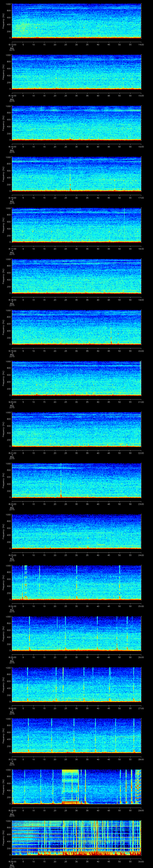The image size is (153, 868).
Task: Open the spectrogram panel starting at 8:18:00
Action: point(76,276)
